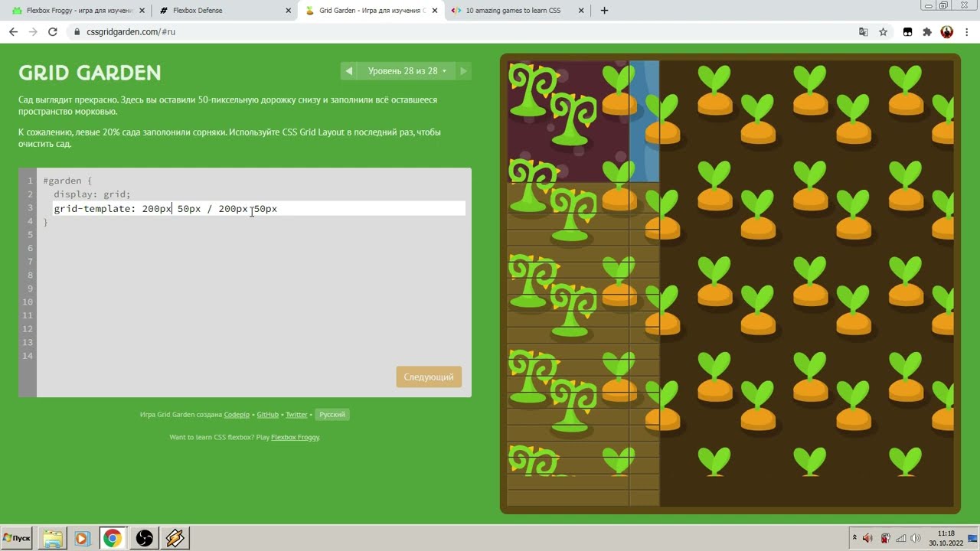Click the Следующий button
The width and height of the screenshot is (980, 551).
(429, 377)
